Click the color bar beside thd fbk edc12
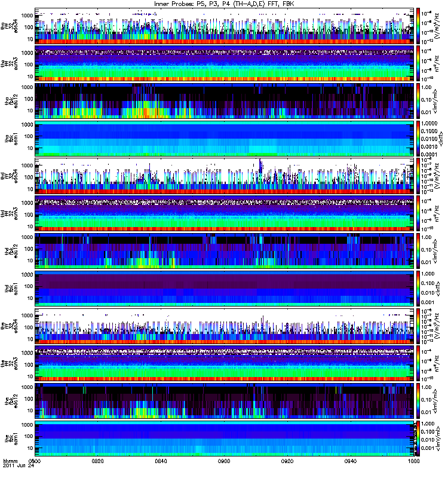This screenshot has width=448, height=478. pos(418,251)
